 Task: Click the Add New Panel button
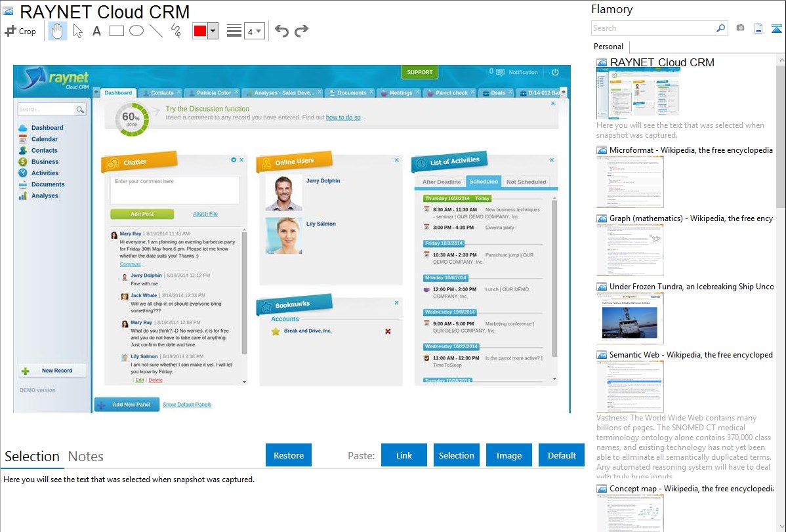click(127, 405)
